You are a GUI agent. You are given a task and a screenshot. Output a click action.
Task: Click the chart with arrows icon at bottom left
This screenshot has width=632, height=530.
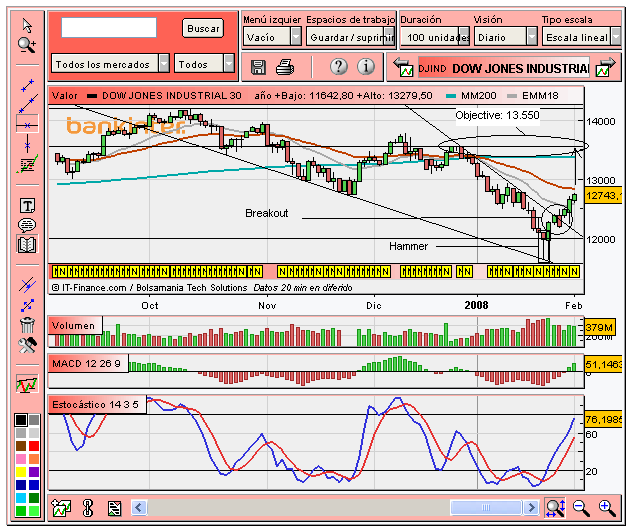(61, 508)
